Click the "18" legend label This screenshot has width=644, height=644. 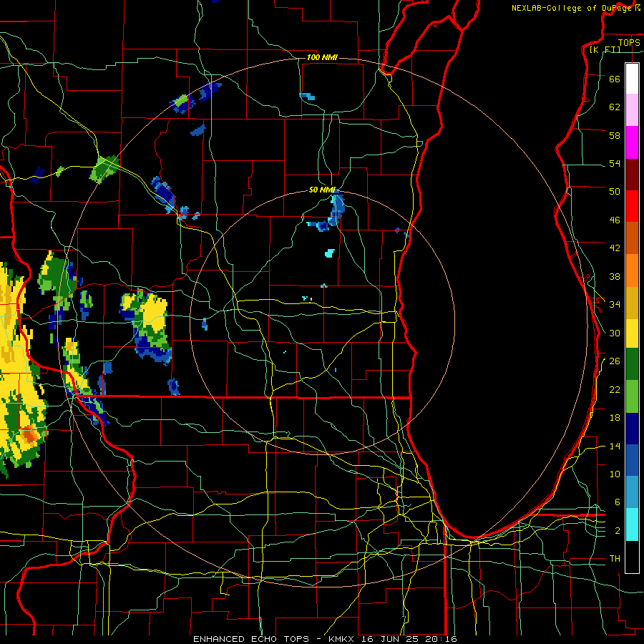tap(615, 418)
